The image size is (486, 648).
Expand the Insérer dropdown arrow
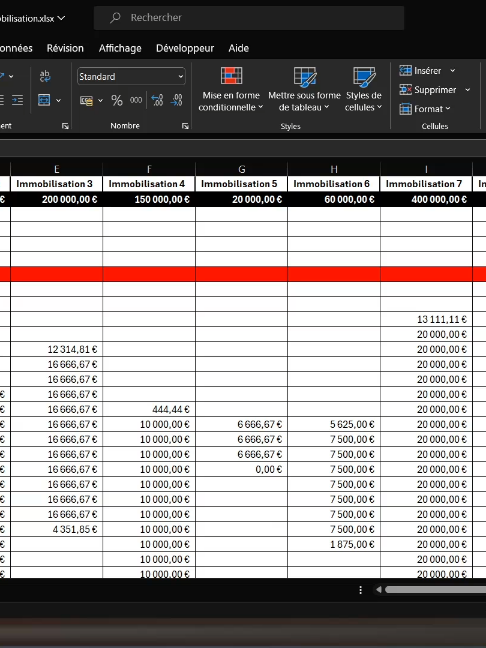click(453, 71)
